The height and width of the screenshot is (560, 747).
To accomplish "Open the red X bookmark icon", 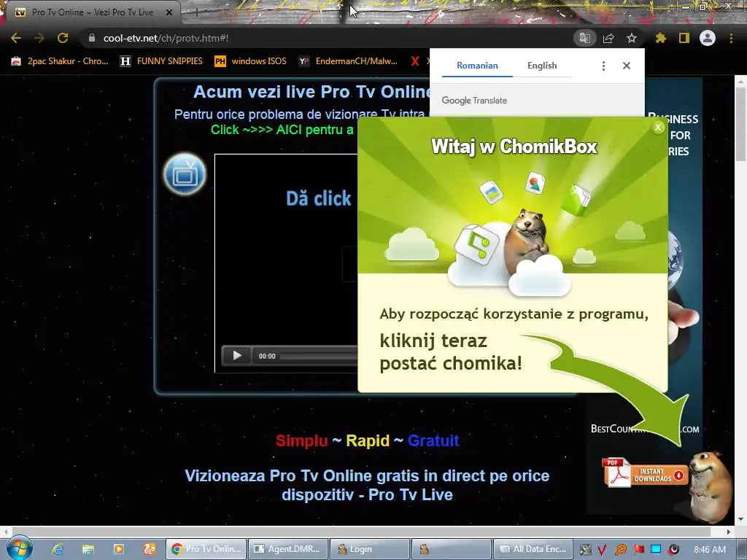I will coord(415,61).
